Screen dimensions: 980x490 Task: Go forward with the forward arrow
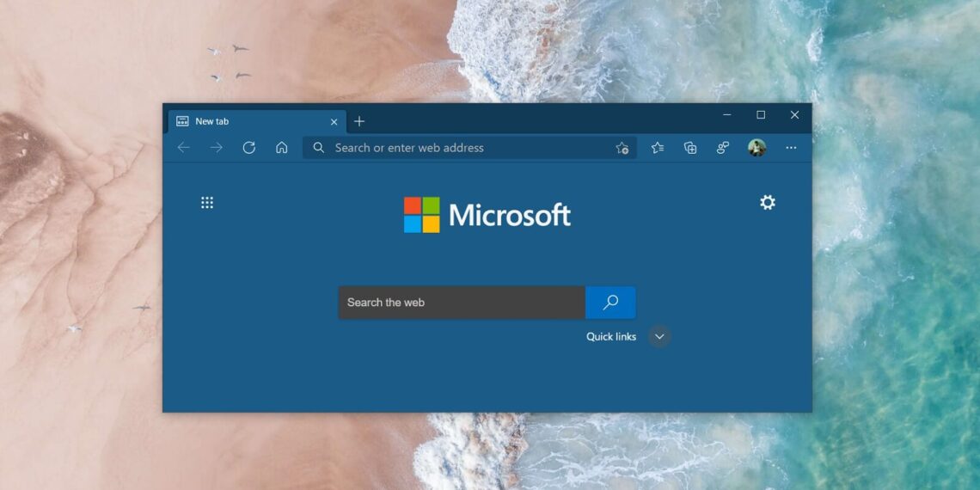click(x=217, y=148)
